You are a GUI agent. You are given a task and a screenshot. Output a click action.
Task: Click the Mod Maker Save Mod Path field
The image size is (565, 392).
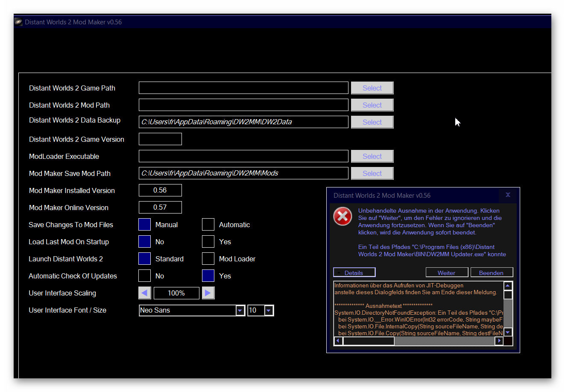[243, 173]
